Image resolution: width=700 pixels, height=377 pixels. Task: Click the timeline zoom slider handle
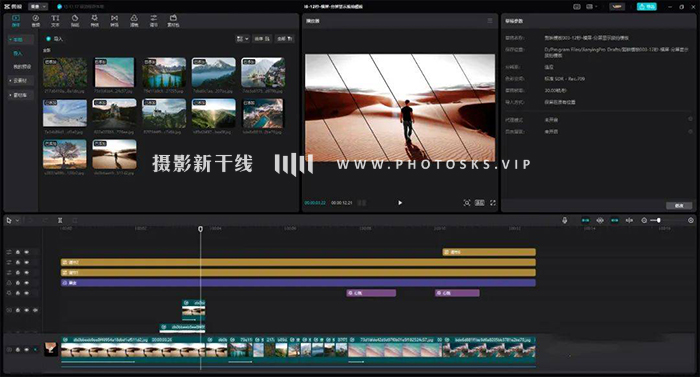[658, 220]
